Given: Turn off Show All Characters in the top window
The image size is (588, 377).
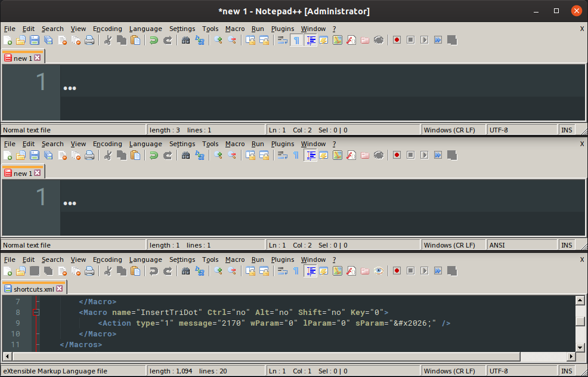Looking at the screenshot, I should (x=296, y=40).
